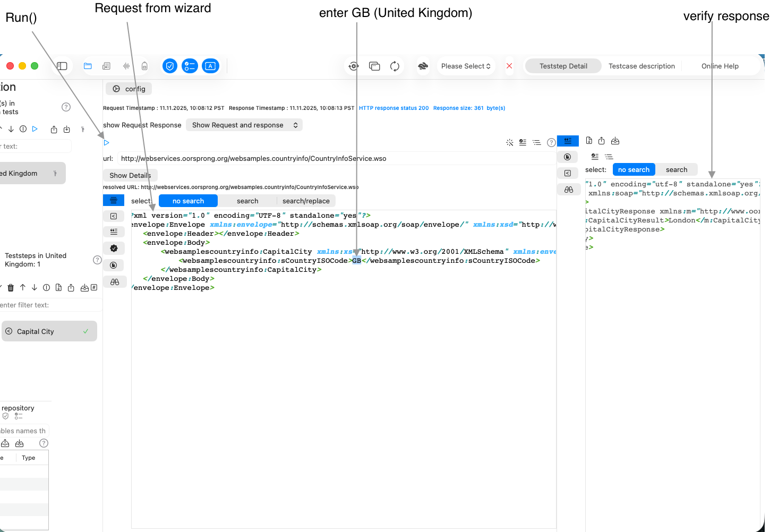The height and width of the screenshot is (532, 770).
Task: Switch to the Testcase description tab
Action: point(641,66)
